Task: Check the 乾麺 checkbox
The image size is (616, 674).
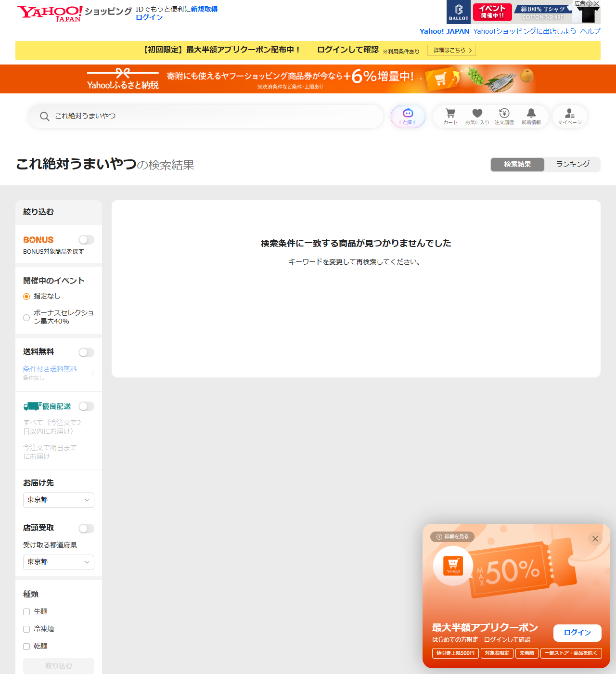Action: 26,647
